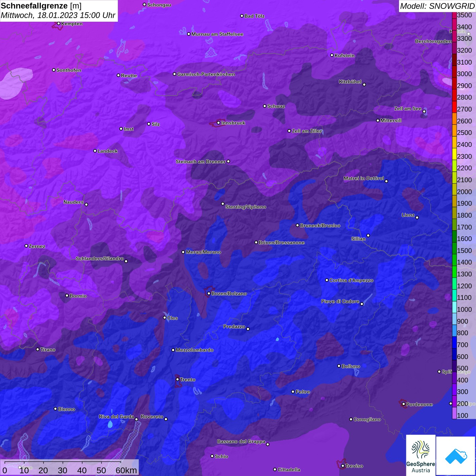Click the Mittersill label
This screenshot has height=476, width=476.
pos(391,120)
